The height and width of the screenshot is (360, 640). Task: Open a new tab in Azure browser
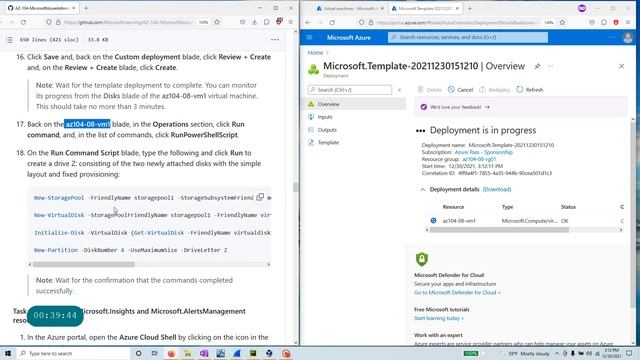(x=470, y=8)
